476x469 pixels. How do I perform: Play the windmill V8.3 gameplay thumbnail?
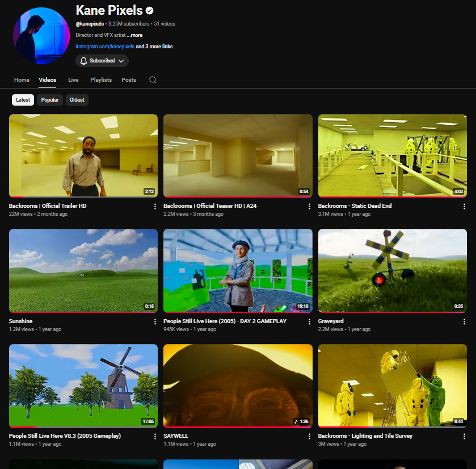[83, 386]
